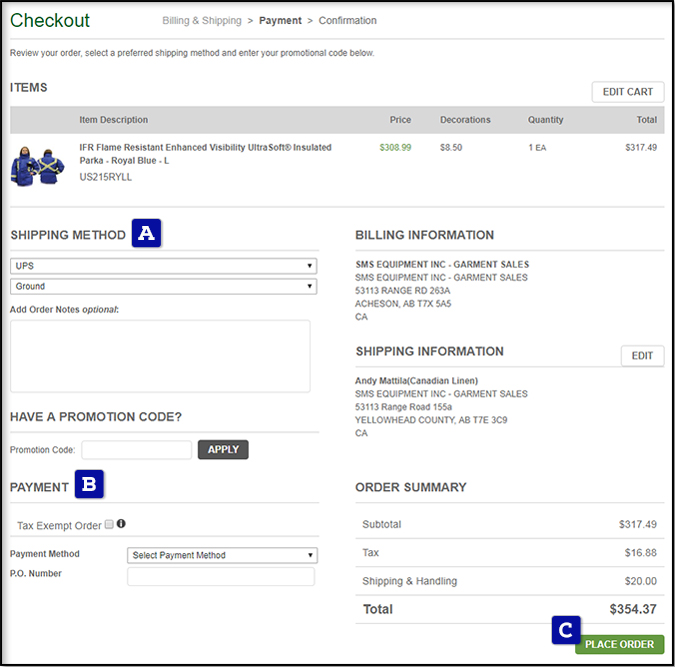
Task: Click the blue A marker badge
Action: pos(147,234)
